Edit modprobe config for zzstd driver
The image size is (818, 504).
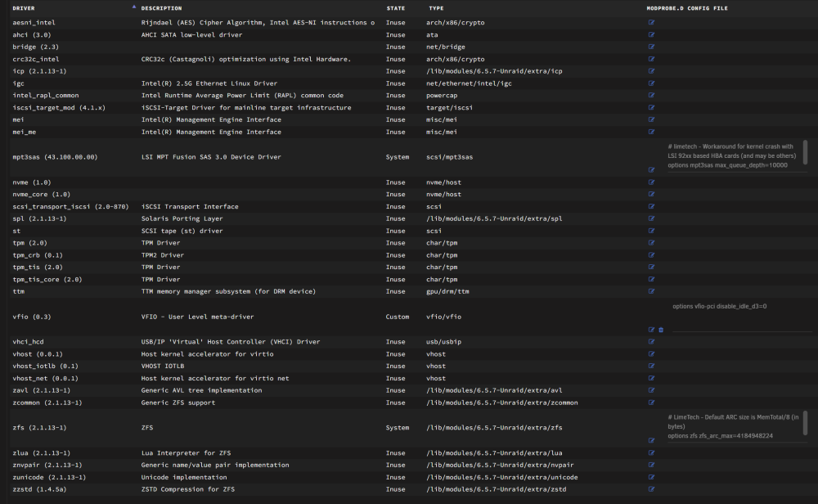pos(651,489)
